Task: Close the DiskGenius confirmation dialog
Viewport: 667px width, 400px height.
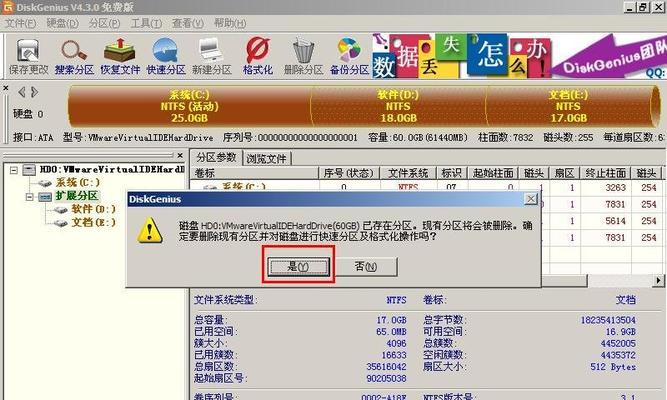Action: 531,199
